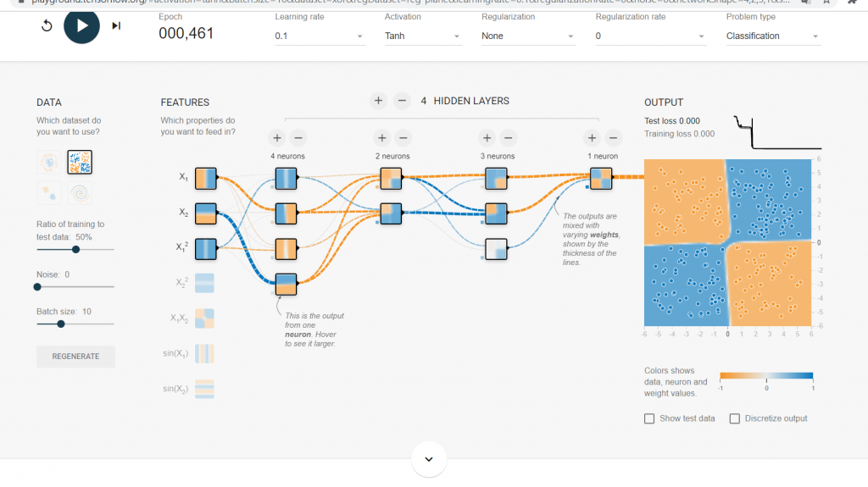Enable the sin(X2) input feature
Viewport: 868px width, 487px height.
coord(204,389)
